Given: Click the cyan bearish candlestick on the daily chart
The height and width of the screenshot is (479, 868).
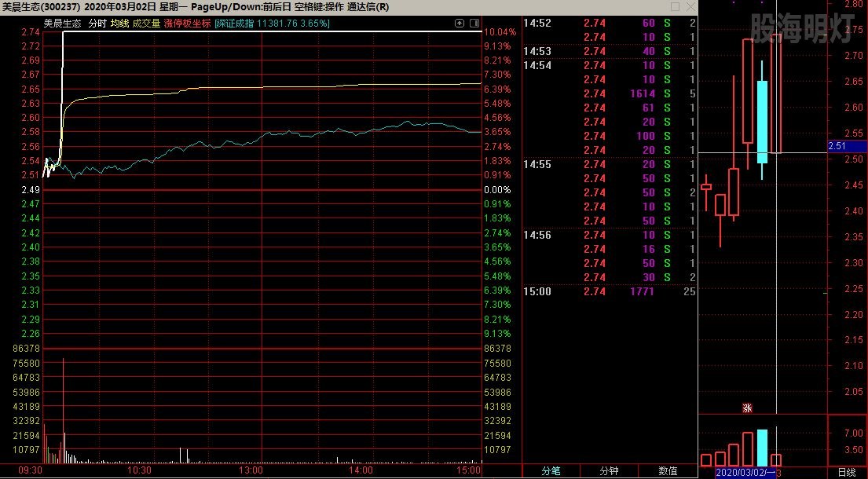Looking at the screenshot, I should pyautogui.click(x=762, y=122).
